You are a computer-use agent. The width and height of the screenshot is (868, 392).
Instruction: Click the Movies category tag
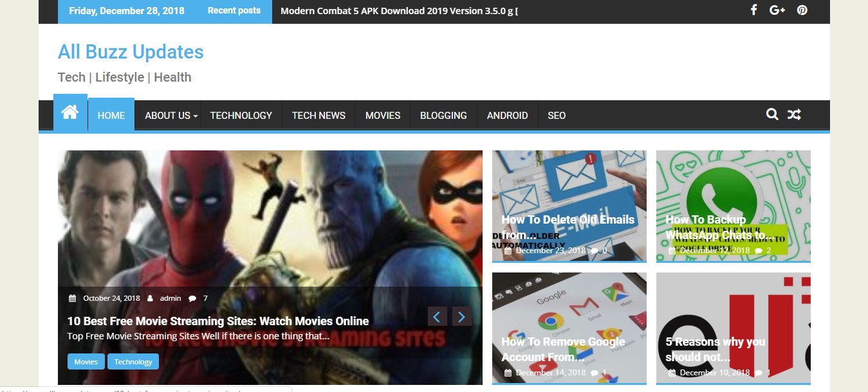(x=86, y=362)
